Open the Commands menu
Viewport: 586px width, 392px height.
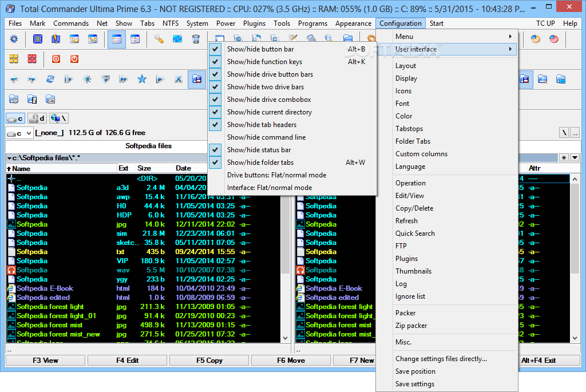pos(71,23)
